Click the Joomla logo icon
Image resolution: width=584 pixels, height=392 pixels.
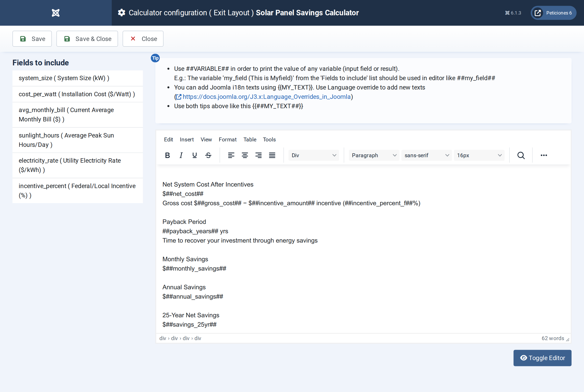56,13
